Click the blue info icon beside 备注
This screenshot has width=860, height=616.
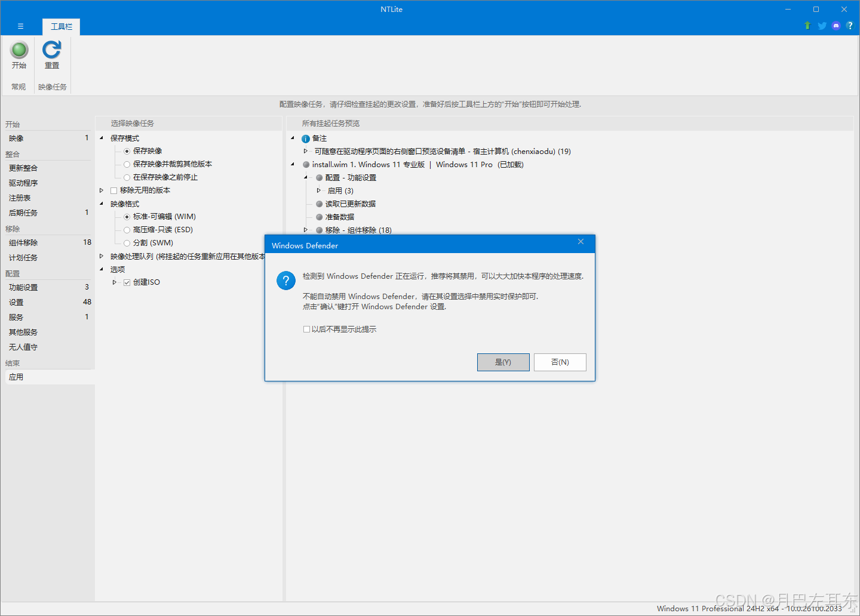coord(306,138)
